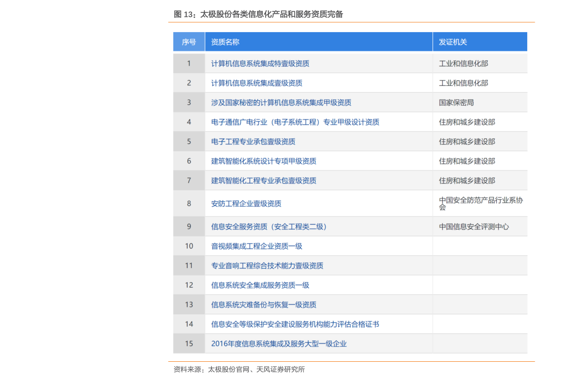Open the 计算机信息系统集成壹级资质 link in row 2
Screen dimensions: 588x383
pyautogui.click(x=257, y=83)
